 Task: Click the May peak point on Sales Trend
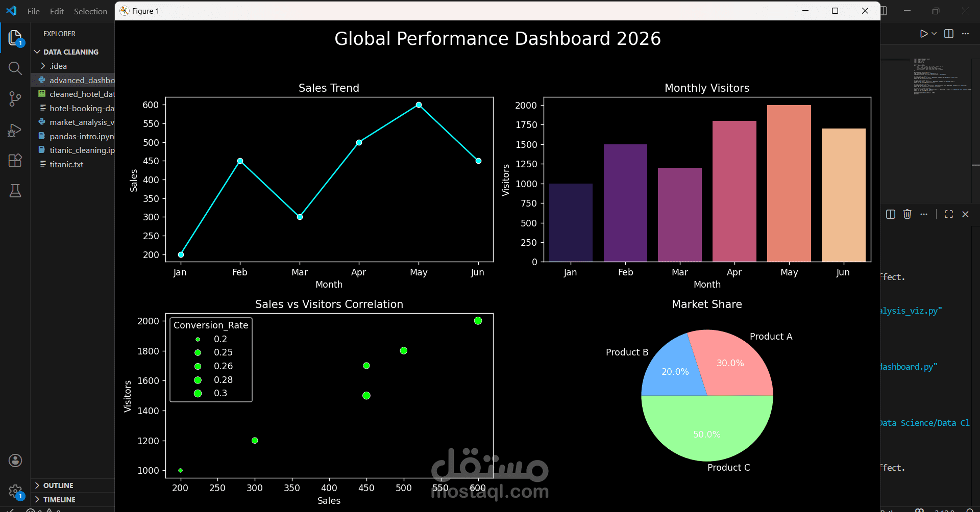tap(419, 105)
